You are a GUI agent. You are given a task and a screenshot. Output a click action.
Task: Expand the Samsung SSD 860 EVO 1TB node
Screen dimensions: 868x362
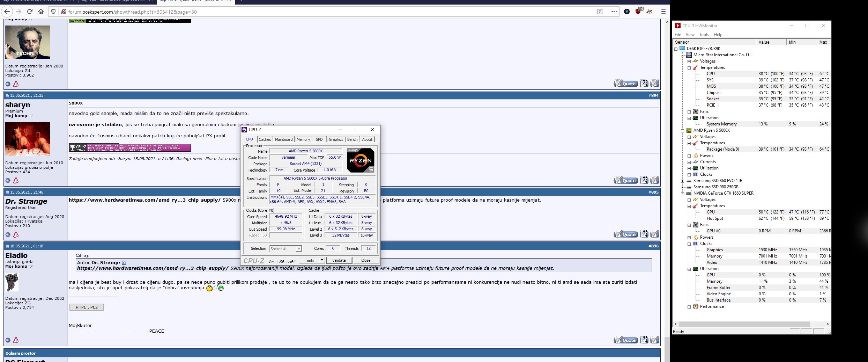[x=682, y=181]
